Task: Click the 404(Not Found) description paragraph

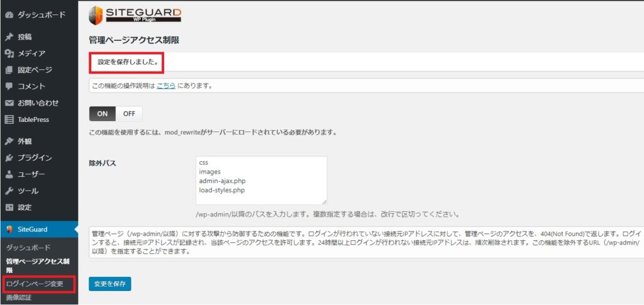Action: tap(366, 243)
